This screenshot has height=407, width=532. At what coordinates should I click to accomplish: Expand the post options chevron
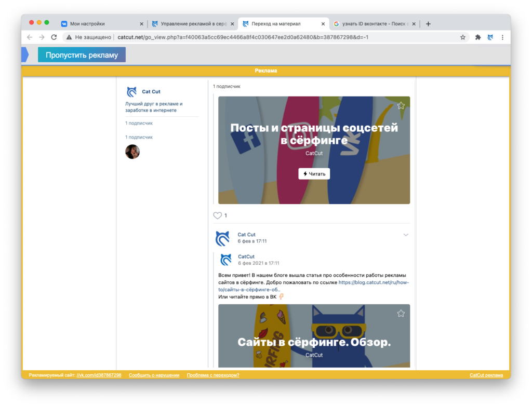coord(406,235)
